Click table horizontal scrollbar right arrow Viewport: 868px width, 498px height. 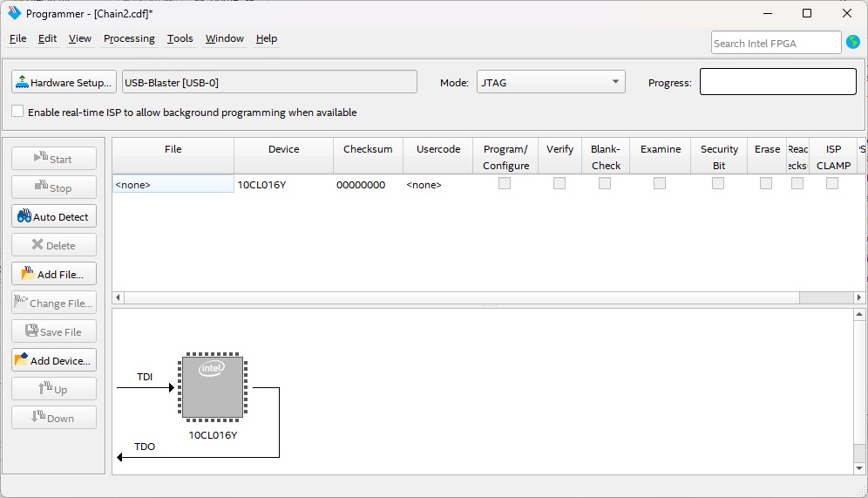[x=858, y=297]
